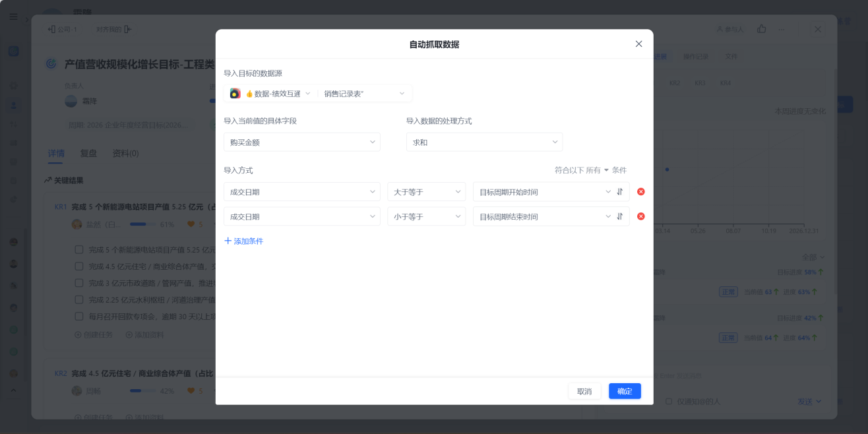Open the 成交日期 dropdown in 大于等于 row
The height and width of the screenshot is (434, 868).
tap(302, 192)
